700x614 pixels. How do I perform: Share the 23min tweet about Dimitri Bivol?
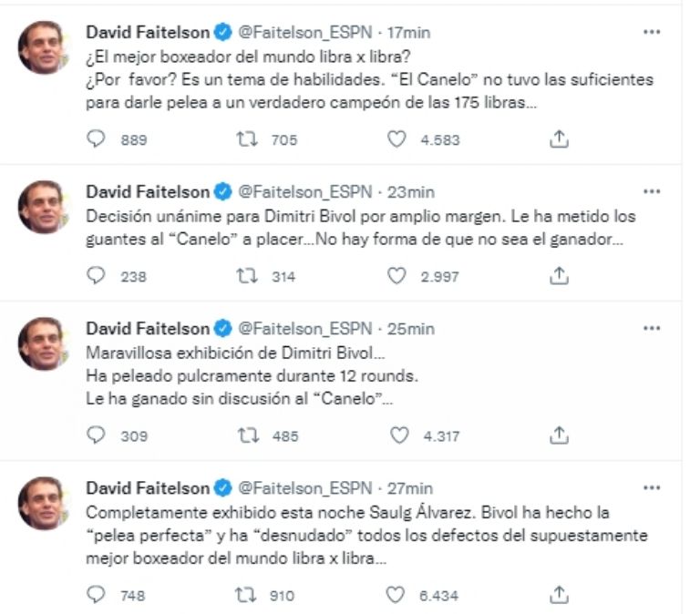click(561, 276)
